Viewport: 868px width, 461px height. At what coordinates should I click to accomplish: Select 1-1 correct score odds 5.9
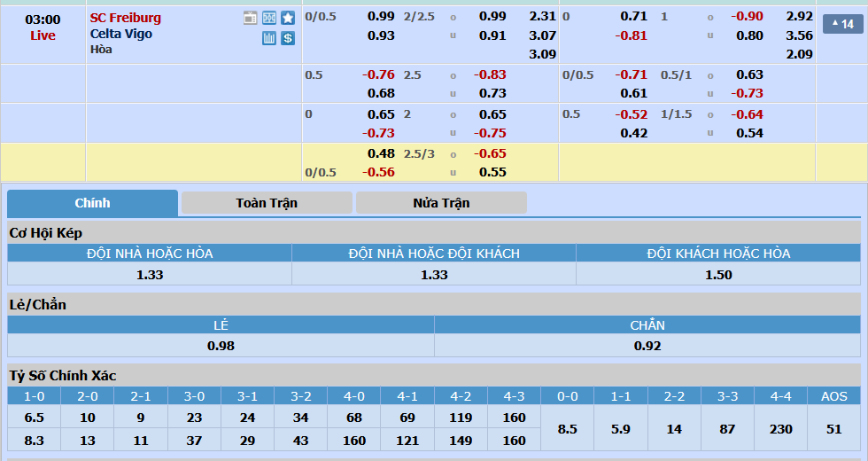(621, 428)
